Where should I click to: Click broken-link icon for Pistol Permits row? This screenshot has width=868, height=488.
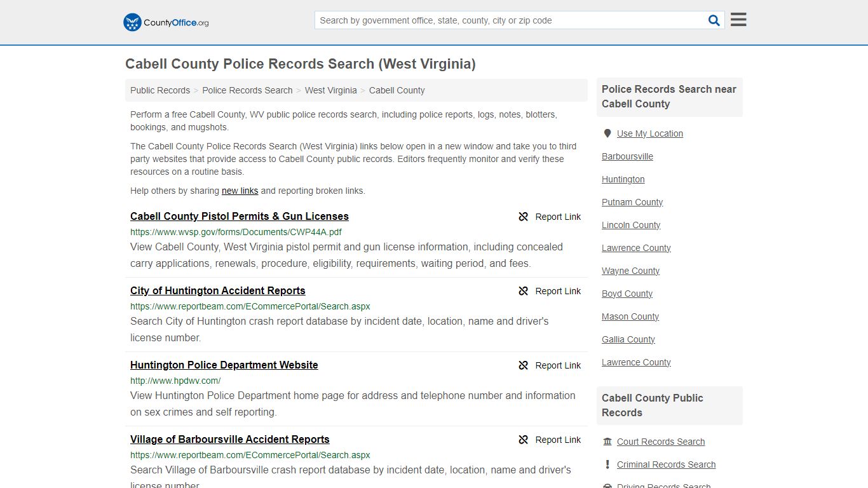524,217
